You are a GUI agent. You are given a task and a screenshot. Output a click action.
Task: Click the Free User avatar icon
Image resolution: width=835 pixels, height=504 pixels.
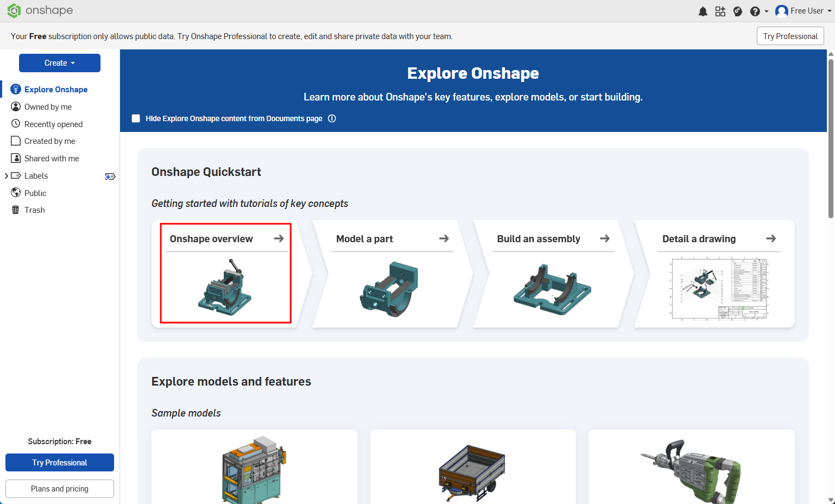tap(781, 10)
